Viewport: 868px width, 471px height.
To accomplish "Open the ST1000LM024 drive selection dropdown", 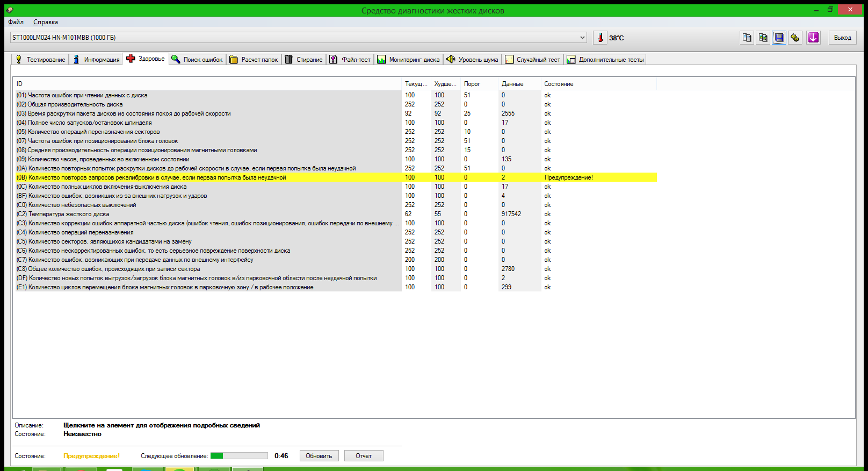I will pyautogui.click(x=582, y=38).
